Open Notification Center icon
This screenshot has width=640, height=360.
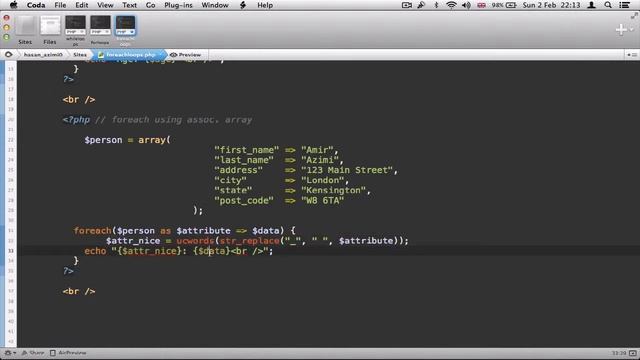(x=624, y=5)
